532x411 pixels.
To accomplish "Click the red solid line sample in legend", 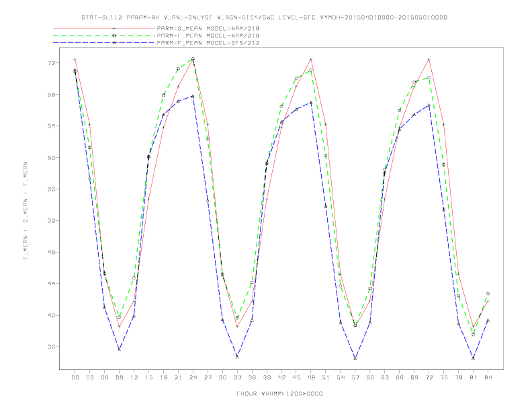I will tap(104, 28).
